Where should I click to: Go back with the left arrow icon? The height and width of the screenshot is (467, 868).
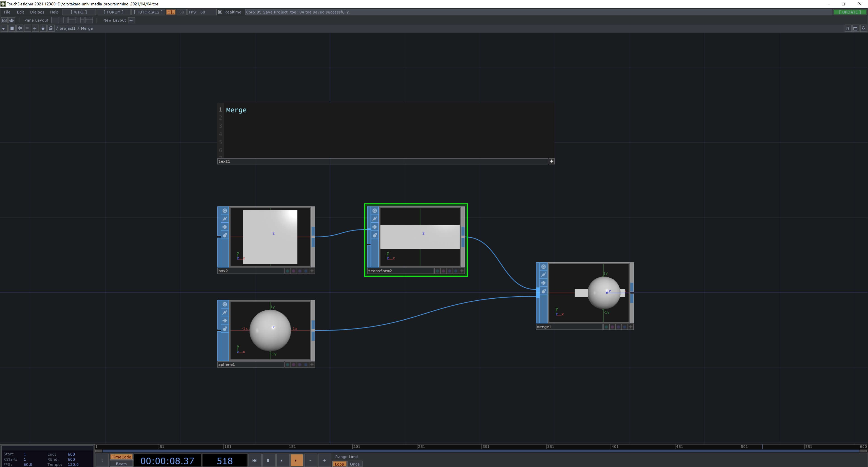[x=20, y=28]
